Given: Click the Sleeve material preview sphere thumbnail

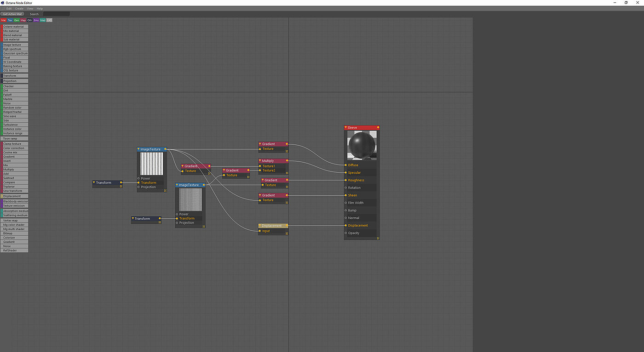Looking at the screenshot, I should pyautogui.click(x=362, y=145).
